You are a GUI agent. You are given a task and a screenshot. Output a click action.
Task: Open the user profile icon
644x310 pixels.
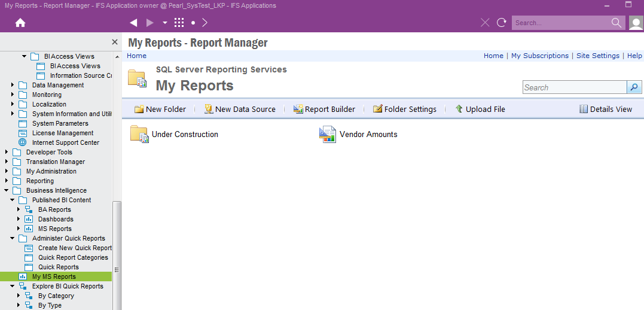click(636, 23)
